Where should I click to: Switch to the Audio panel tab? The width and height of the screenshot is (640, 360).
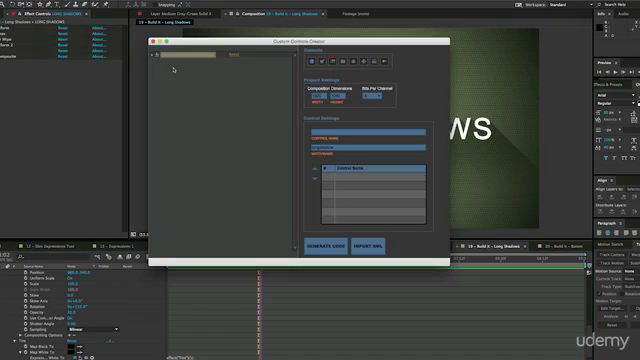point(623,14)
